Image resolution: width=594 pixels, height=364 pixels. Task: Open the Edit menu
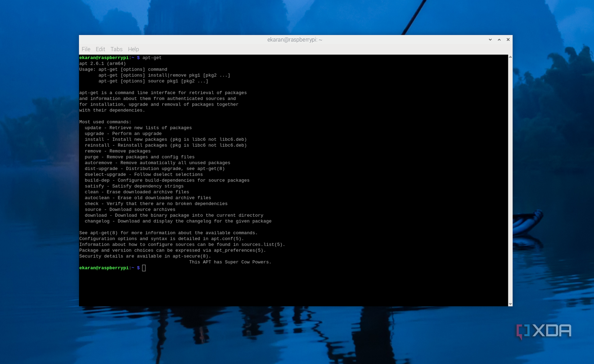tap(100, 49)
